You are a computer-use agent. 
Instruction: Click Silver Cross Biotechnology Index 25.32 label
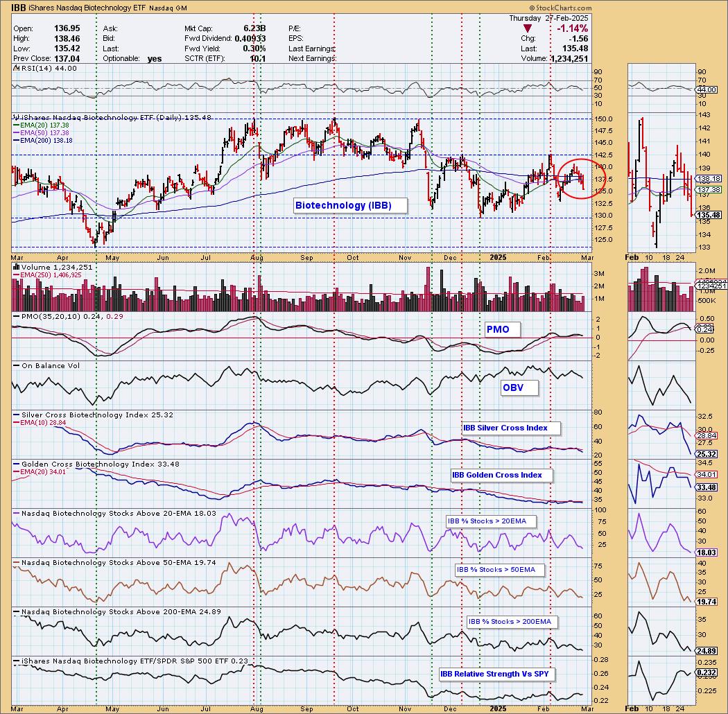pos(94,415)
